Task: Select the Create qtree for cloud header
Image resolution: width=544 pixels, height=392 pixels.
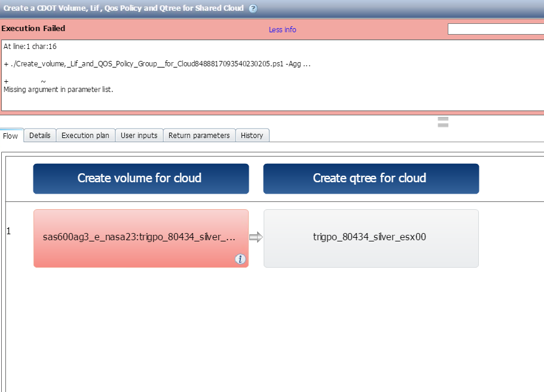Action: [371, 179]
